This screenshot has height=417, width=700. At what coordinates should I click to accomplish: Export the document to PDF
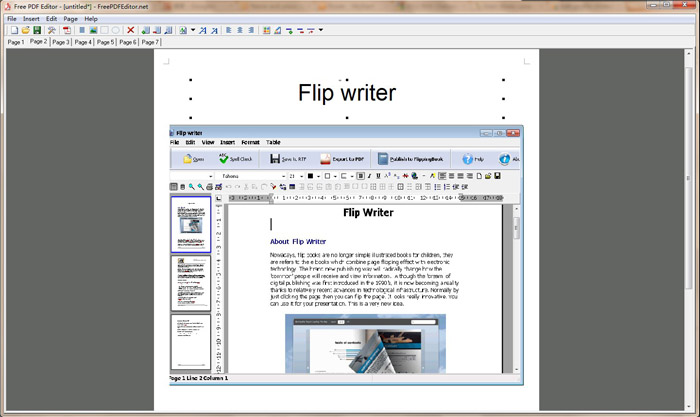coord(67,30)
